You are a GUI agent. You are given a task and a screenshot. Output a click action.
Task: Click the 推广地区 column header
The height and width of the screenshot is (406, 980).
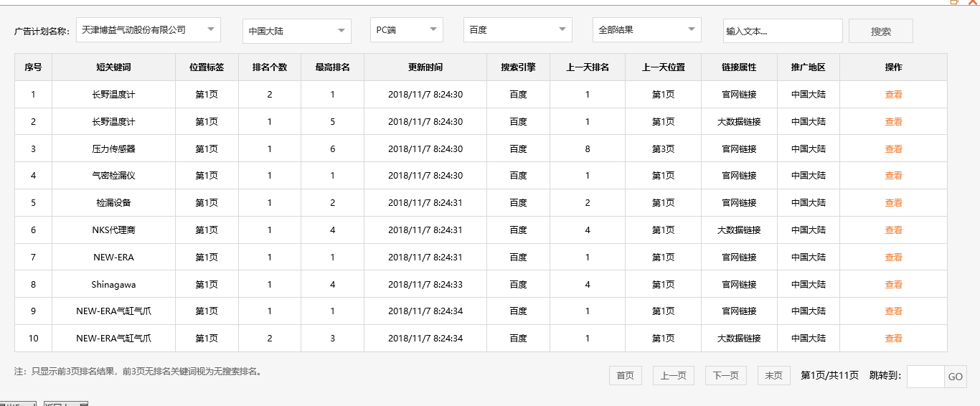[809, 67]
